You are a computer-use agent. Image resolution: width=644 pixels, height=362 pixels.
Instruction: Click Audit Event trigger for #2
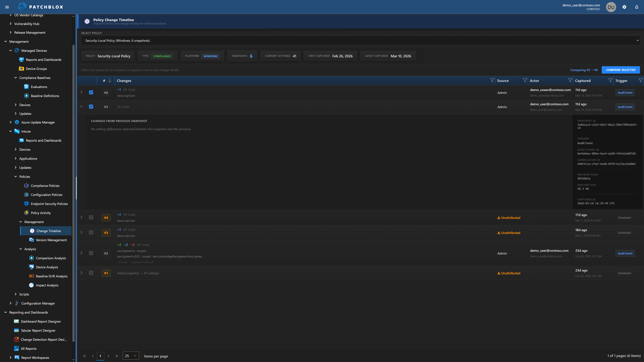[625, 253]
